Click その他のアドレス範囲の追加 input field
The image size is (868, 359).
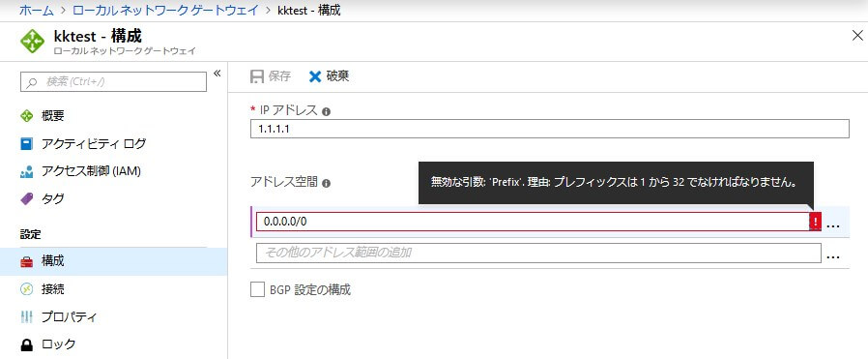click(x=538, y=253)
